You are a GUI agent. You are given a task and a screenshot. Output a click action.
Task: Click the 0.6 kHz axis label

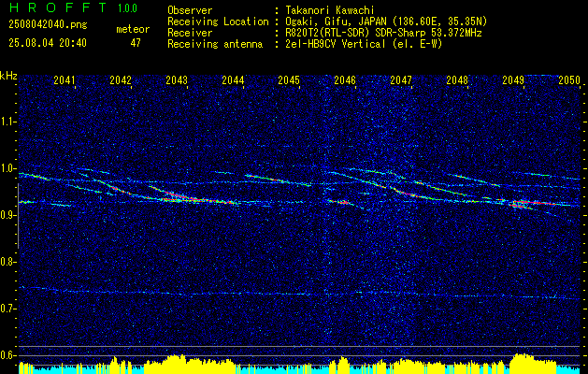point(7,355)
